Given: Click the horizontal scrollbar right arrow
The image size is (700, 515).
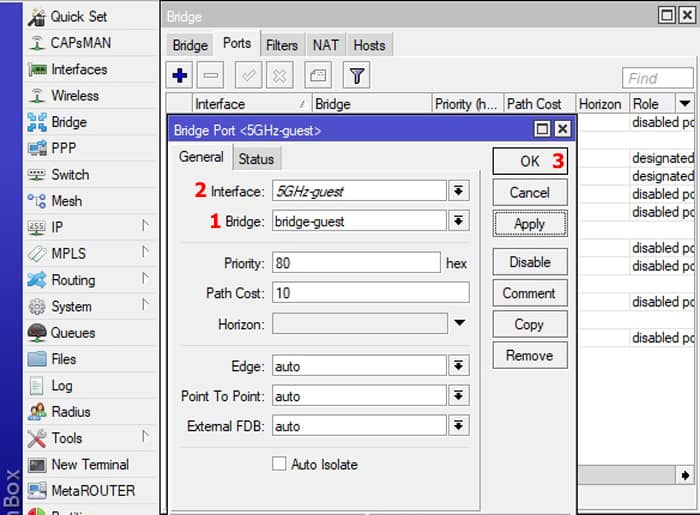Looking at the screenshot, I should 685,476.
